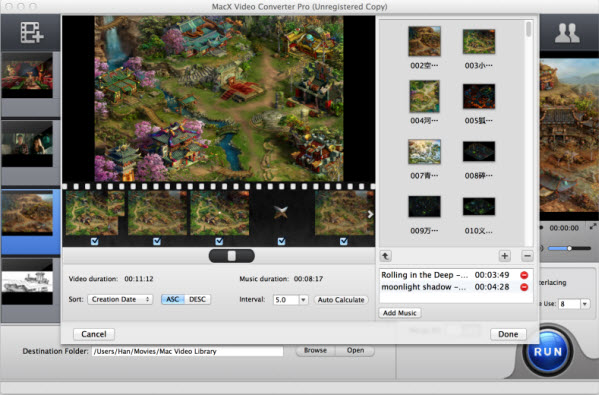Delete the moonlight shadow track
599x395 pixels.
click(x=524, y=287)
